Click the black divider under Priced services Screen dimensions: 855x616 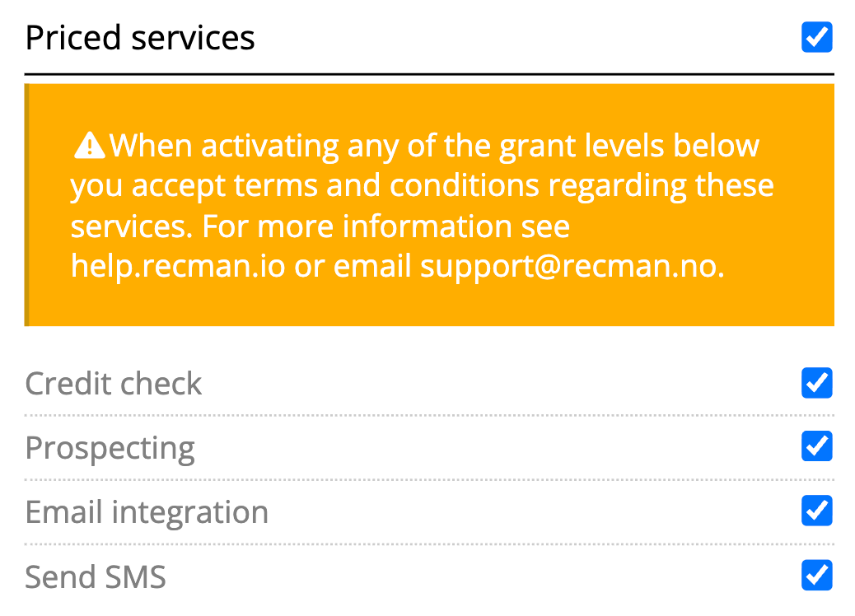tap(429, 74)
